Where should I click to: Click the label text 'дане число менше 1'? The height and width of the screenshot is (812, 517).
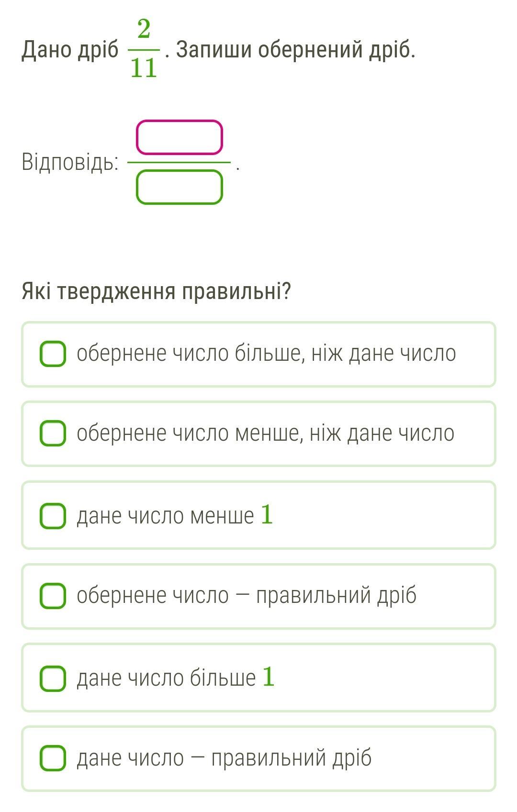(175, 515)
